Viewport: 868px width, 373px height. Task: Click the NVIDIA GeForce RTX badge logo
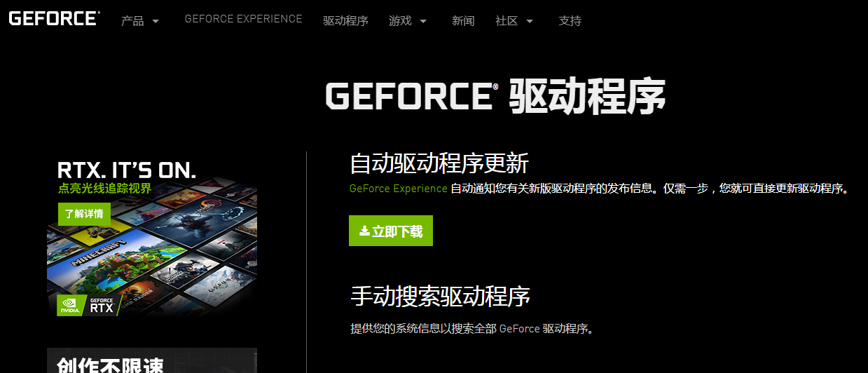85,305
